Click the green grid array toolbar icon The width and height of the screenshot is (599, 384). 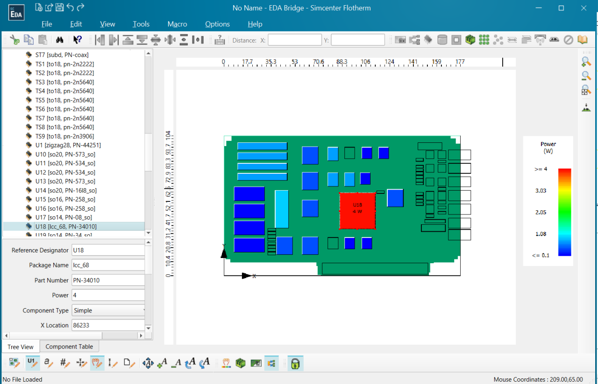[484, 40]
